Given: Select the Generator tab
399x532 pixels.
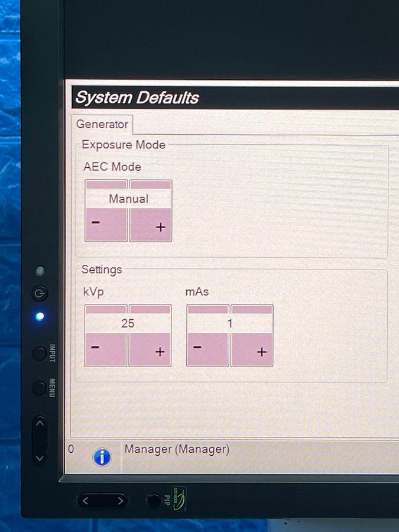Looking at the screenshot, I should point(102,125).
